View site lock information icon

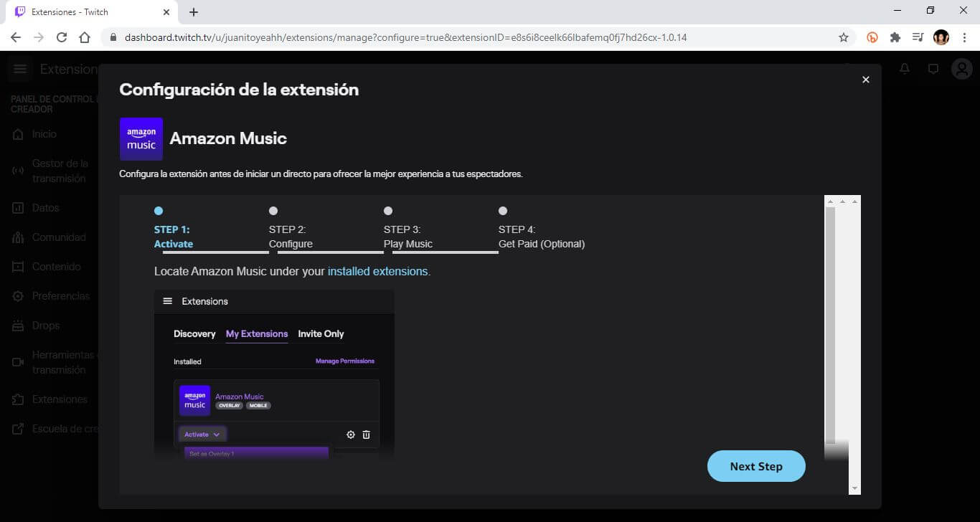point(113,37)
